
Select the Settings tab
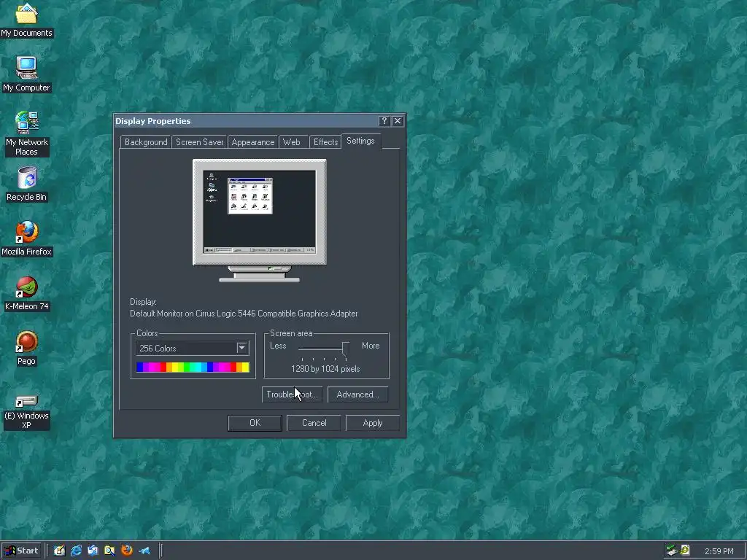click(x=360, y=141)
